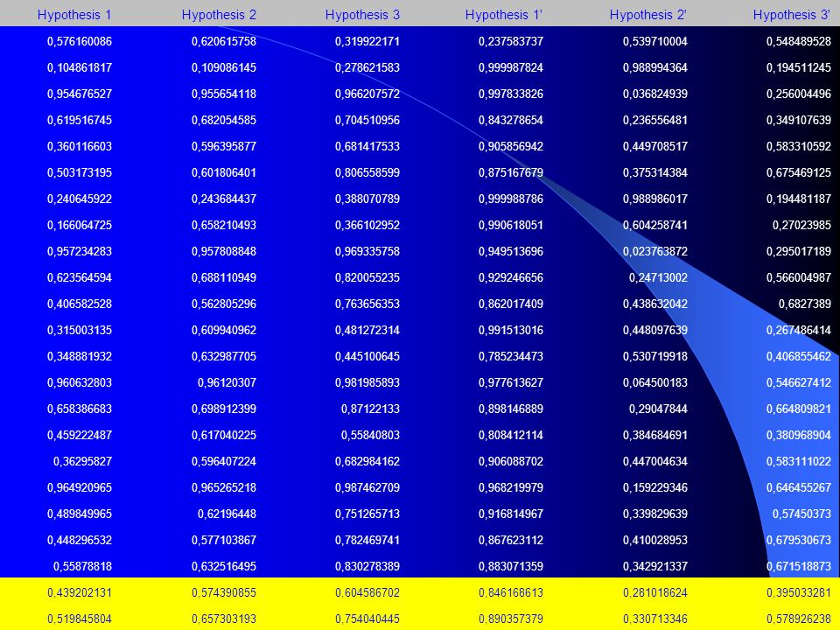Choose the cell 0,675469125
840x630 pixels.
point(799,172)
